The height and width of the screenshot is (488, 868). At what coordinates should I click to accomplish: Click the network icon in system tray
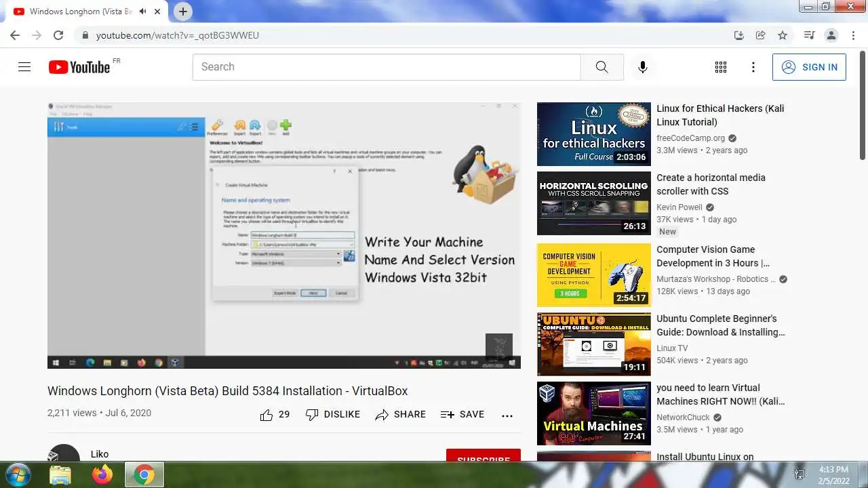pyautogui.click(x=800, y=474)
